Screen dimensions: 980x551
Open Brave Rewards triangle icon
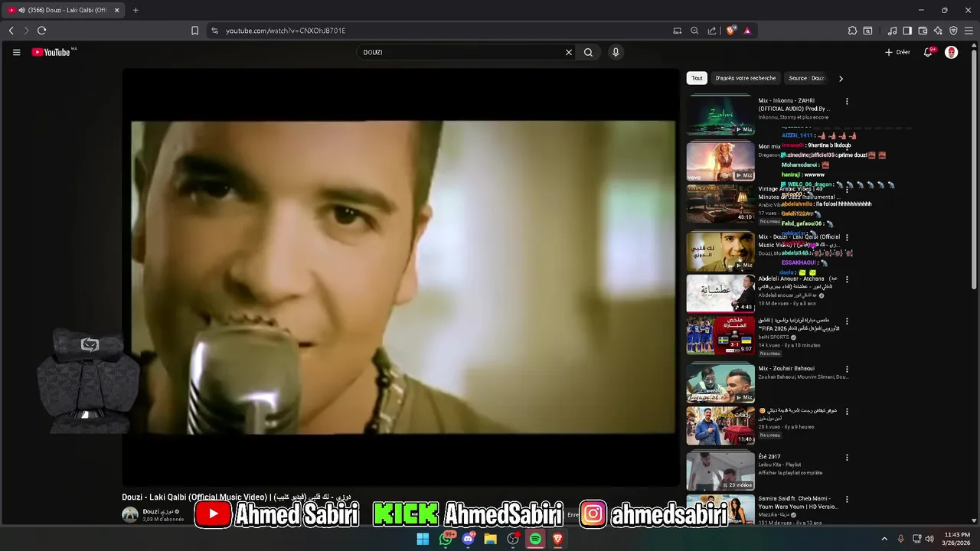[747, 31]
